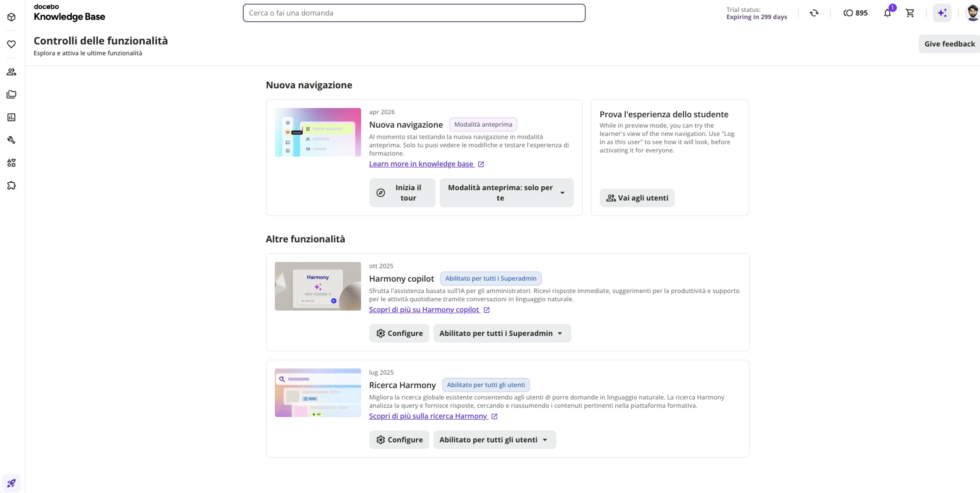The width and height of the screenshot is (980, 493).
Task: Focus the 'Cerca o fai una domanda' search field
Action: (x=414, y=13)
